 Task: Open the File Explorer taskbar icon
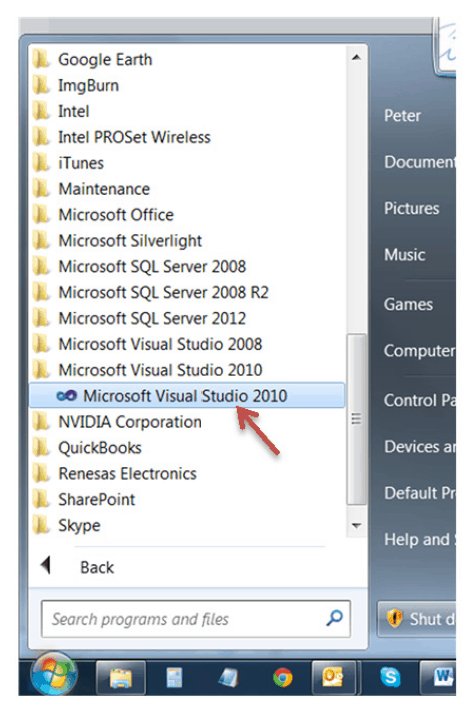point(121,678)
